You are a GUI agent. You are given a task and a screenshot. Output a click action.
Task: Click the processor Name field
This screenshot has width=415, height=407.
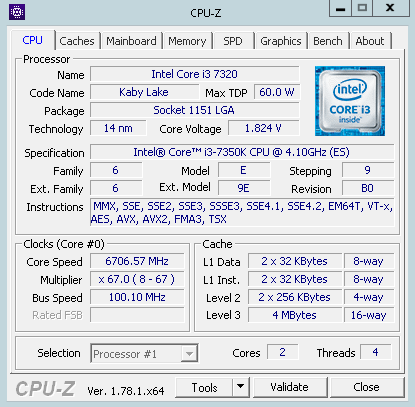[x=195, y=74]
